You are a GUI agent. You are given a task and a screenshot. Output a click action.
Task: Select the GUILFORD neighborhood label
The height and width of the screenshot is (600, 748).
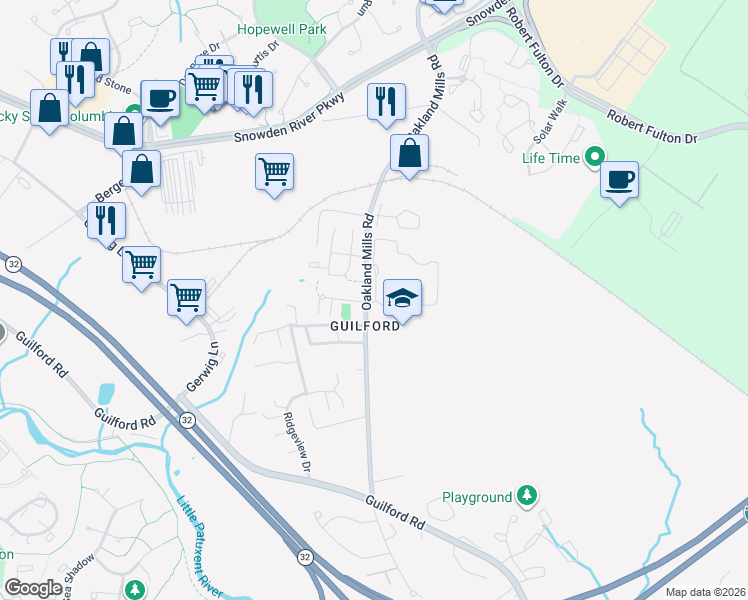coord(365,326)
